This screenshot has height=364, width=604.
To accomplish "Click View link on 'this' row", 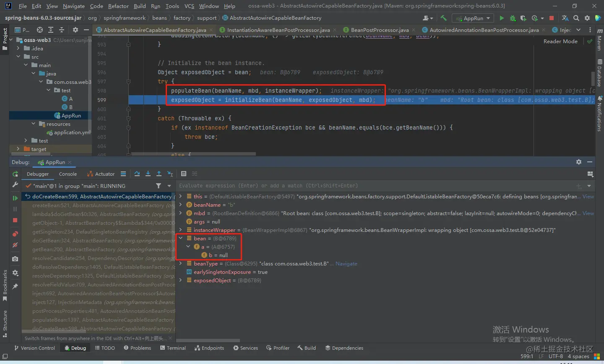I will [588, 196].
